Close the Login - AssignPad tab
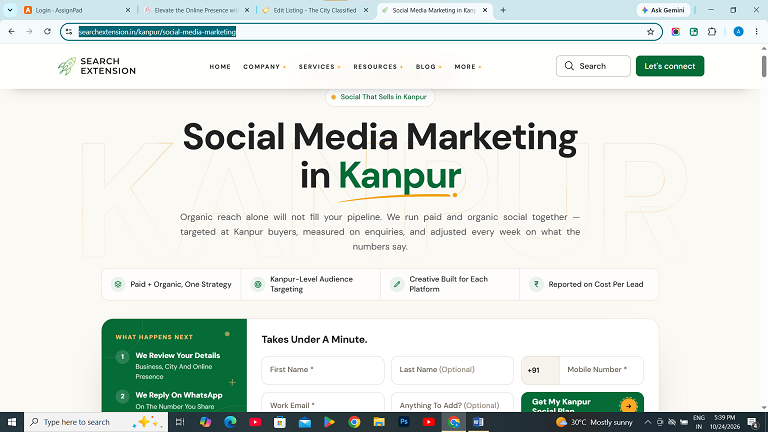Image resolution: width=768 pixels, height=432 pixels. [x=128, y=10]
